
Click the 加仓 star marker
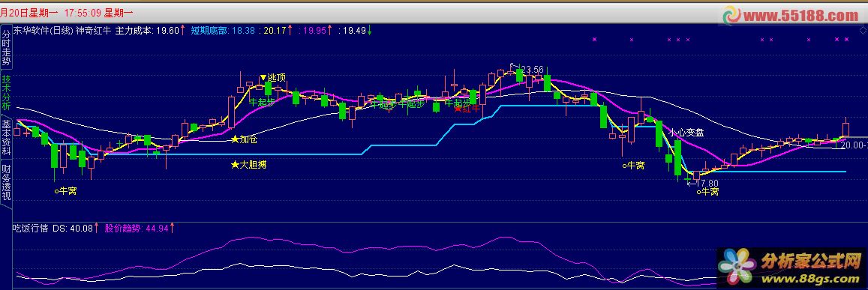coord(244,139)
